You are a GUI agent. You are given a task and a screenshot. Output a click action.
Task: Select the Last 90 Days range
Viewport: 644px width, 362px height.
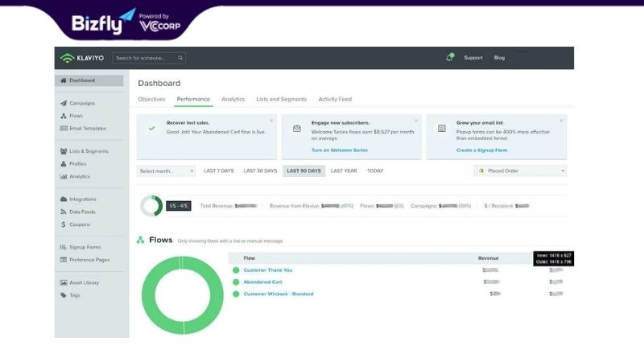point(304,171)
